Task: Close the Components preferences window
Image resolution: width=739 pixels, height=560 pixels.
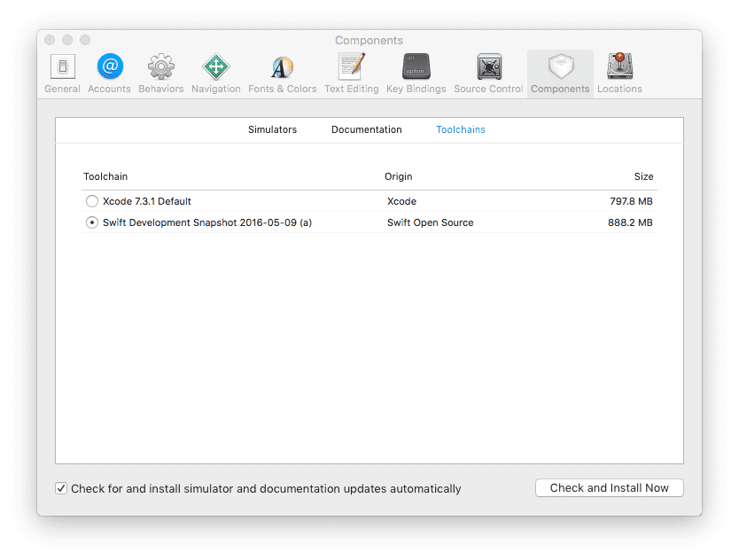Action: tap(50, 40)
